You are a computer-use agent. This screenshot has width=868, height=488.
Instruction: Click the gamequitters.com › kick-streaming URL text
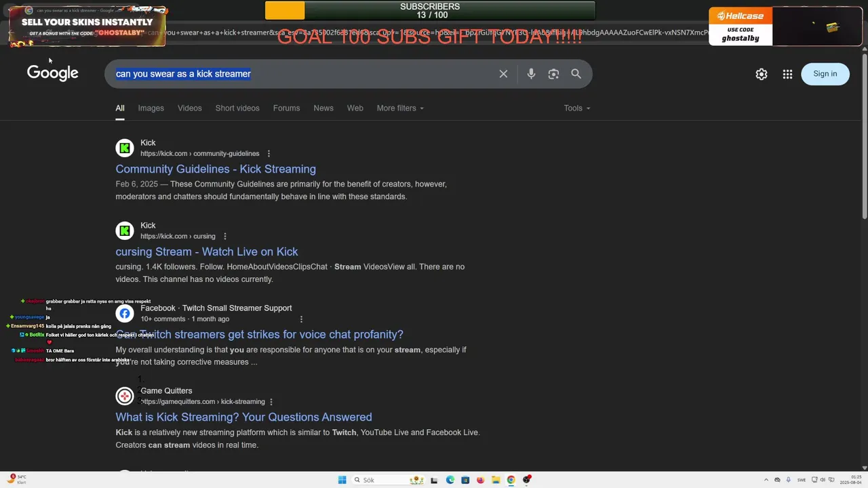(203, 402)
